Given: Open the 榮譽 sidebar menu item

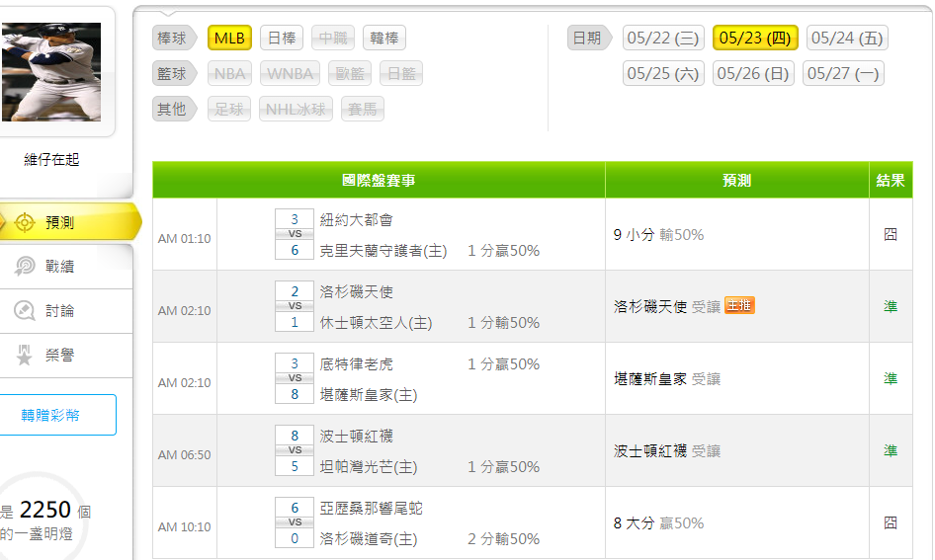Looking at the screenshot, I should coord(65,356).
